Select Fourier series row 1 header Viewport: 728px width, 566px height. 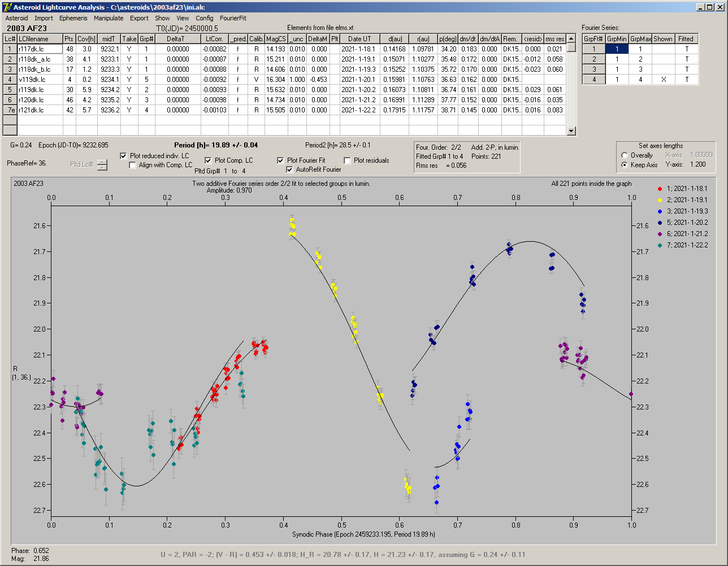[593, 49]
